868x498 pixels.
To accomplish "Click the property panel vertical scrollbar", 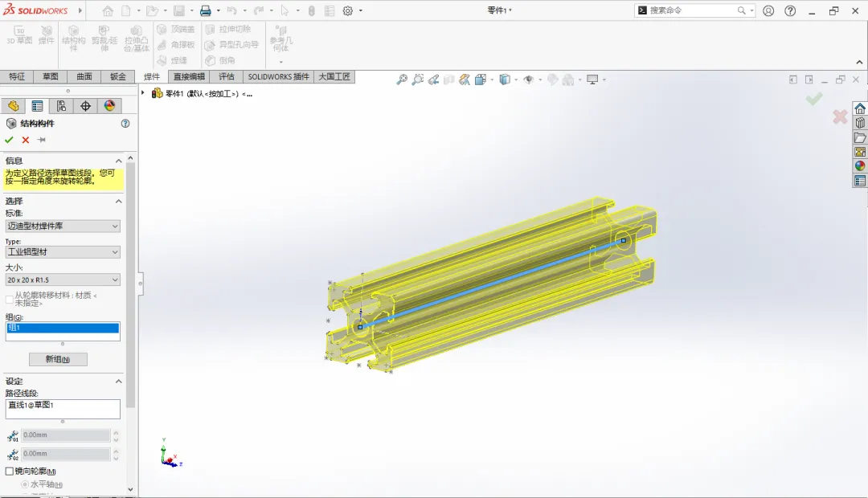I will click(131, 285).
